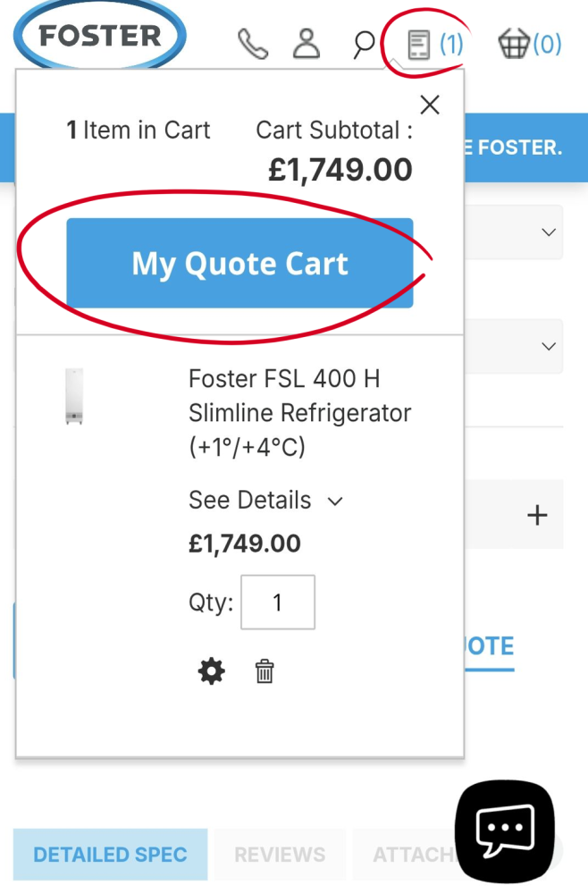This screenshot has width=588, height=894.
Task: Open the Foster FSL 400 H product link
Action: pos(299,413)
